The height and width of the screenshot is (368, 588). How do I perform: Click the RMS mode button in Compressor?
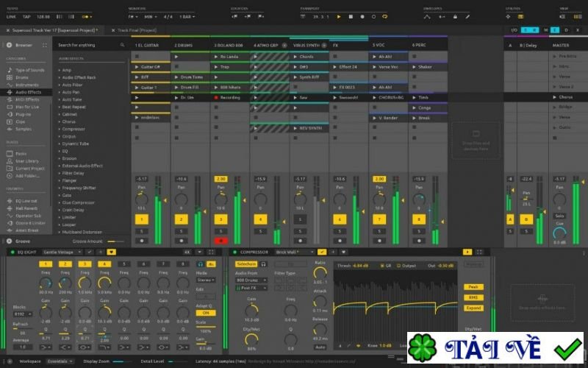tap(473, 297)
